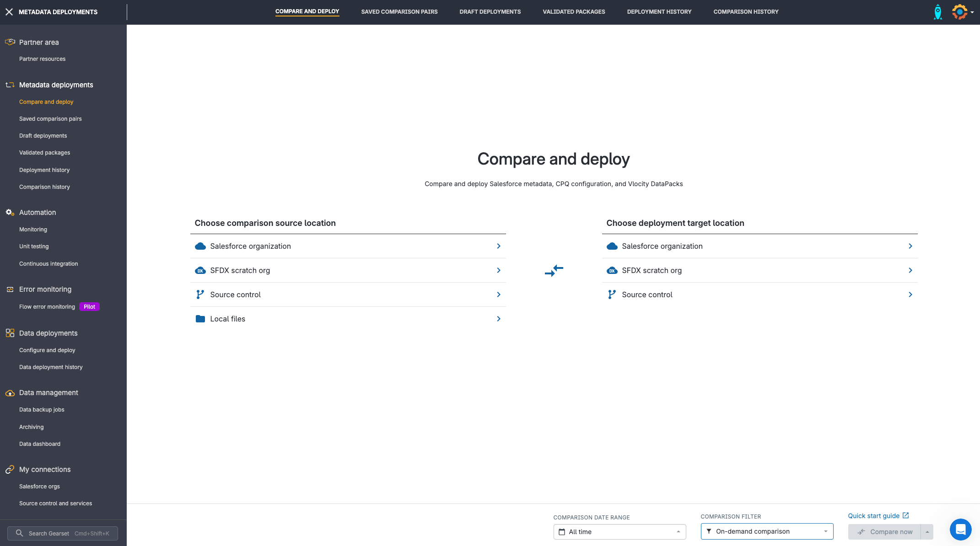Open the On-demand comparison filter dropdown
This screenshot has height=546, width=980.
click(x=767, y=531)
